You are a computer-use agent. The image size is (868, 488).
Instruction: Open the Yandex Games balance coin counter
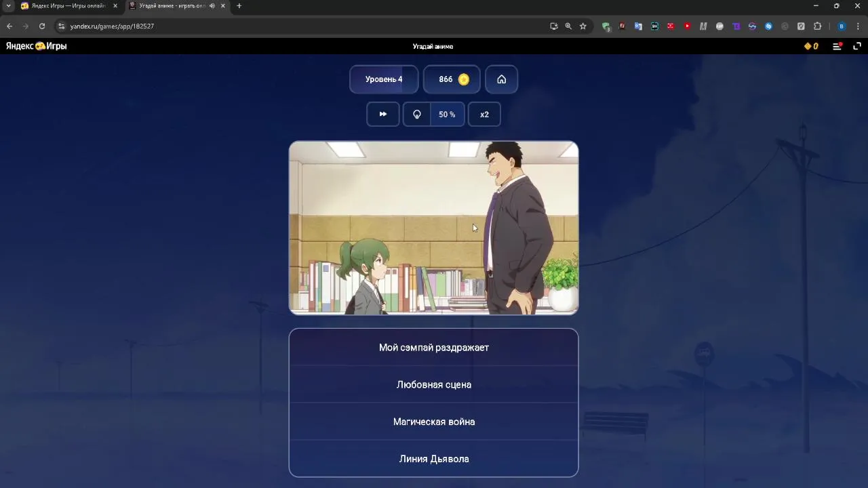[x=811, y=46]
